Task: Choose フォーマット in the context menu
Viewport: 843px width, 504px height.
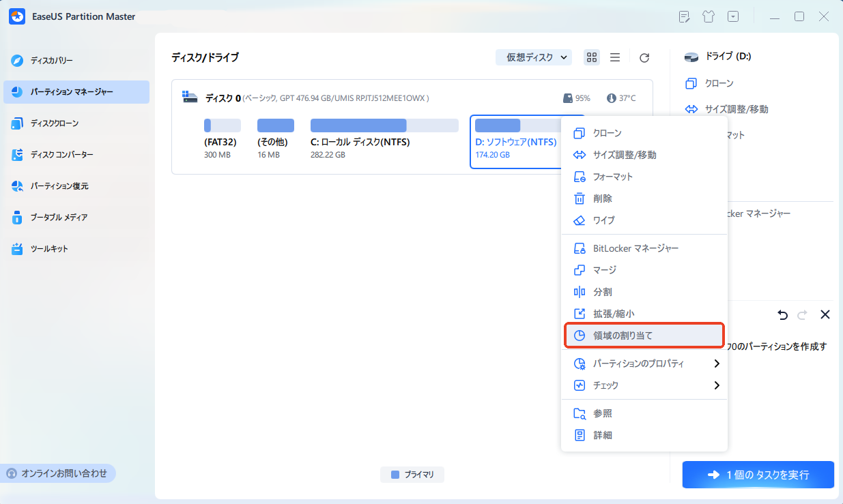Action: pos(644,177)
